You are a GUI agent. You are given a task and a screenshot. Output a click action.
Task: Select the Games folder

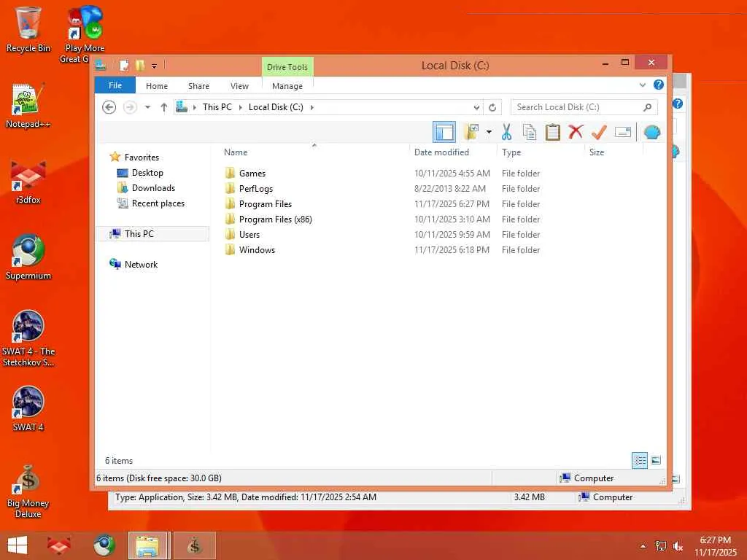[x=252, y=174]
